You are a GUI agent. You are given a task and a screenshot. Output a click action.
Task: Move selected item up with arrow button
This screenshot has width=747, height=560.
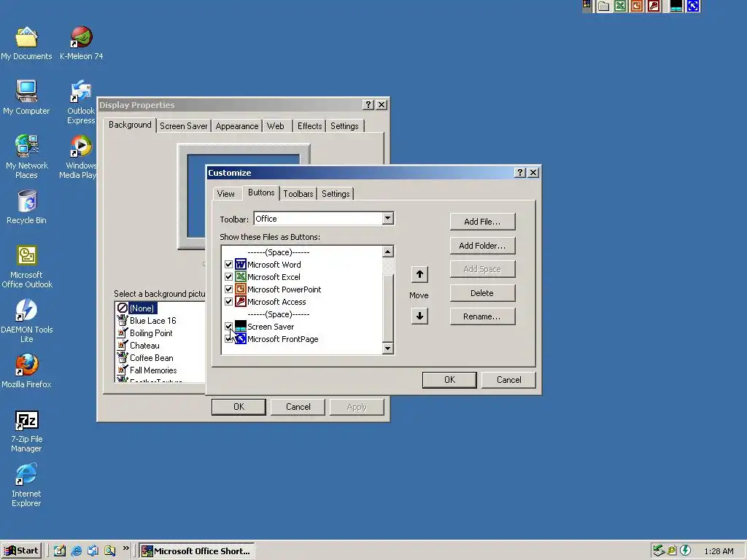tap(419, 274)
